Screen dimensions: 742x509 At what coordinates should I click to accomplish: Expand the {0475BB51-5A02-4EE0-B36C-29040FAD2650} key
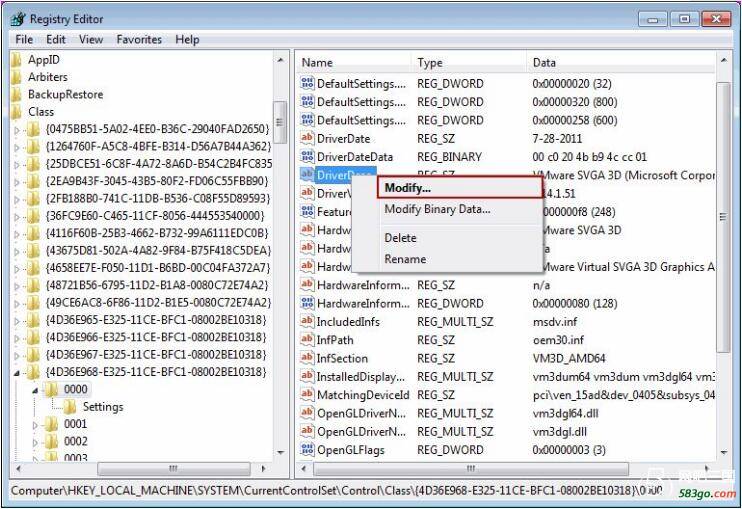pos(17,130)
